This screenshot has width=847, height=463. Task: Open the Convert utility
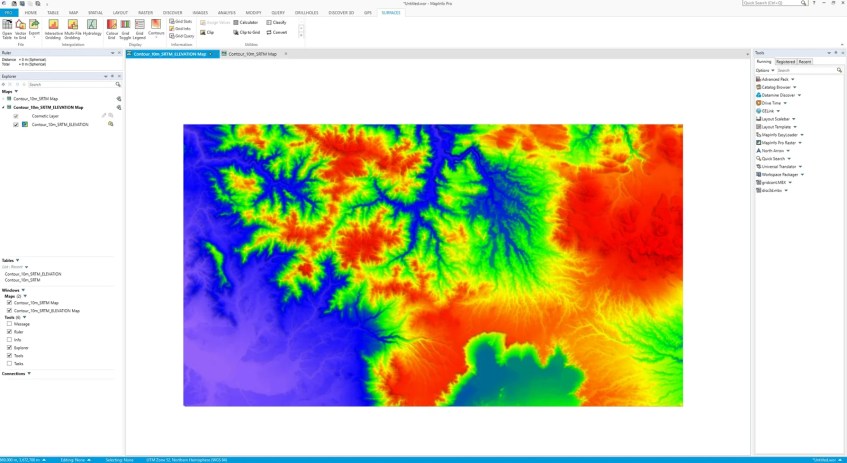click(277, 32)
